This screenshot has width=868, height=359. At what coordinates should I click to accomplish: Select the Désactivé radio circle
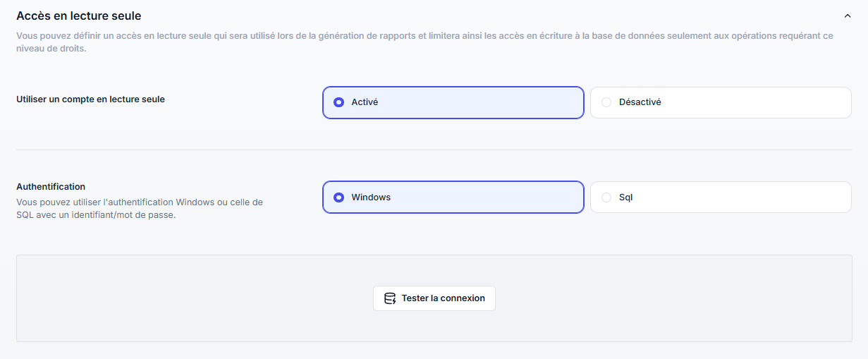tap(606, 102)
